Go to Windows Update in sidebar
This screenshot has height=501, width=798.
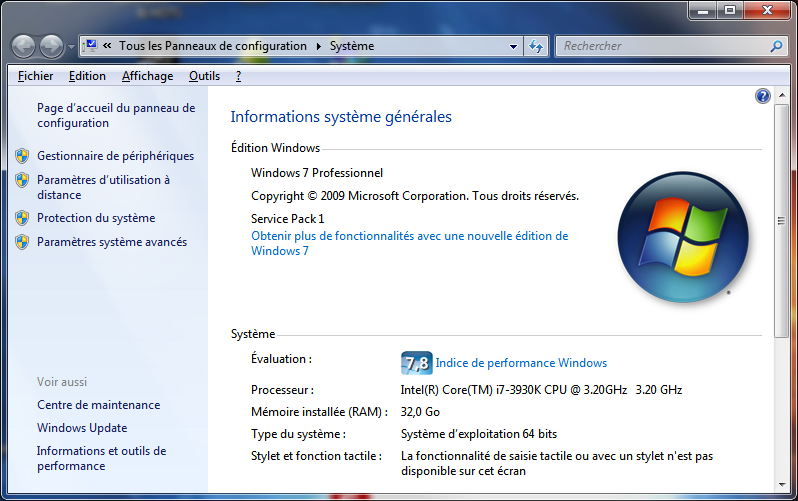82,428
